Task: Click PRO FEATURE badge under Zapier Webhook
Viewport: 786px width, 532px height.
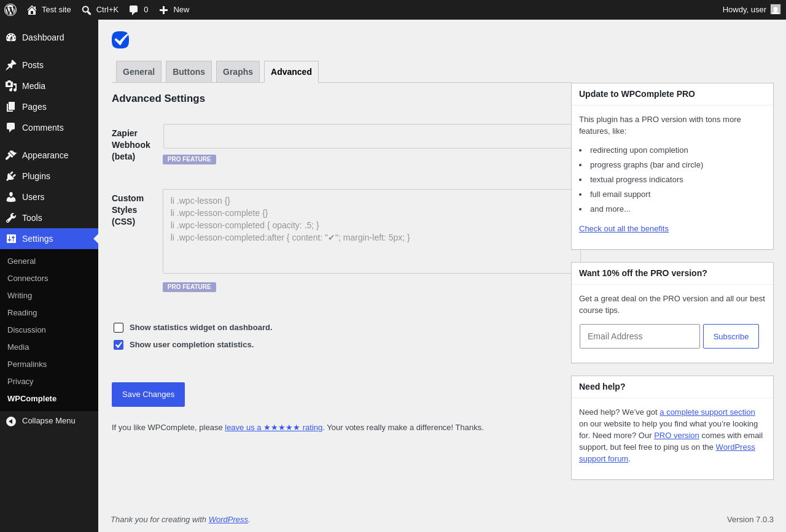Action: point(189,160)
